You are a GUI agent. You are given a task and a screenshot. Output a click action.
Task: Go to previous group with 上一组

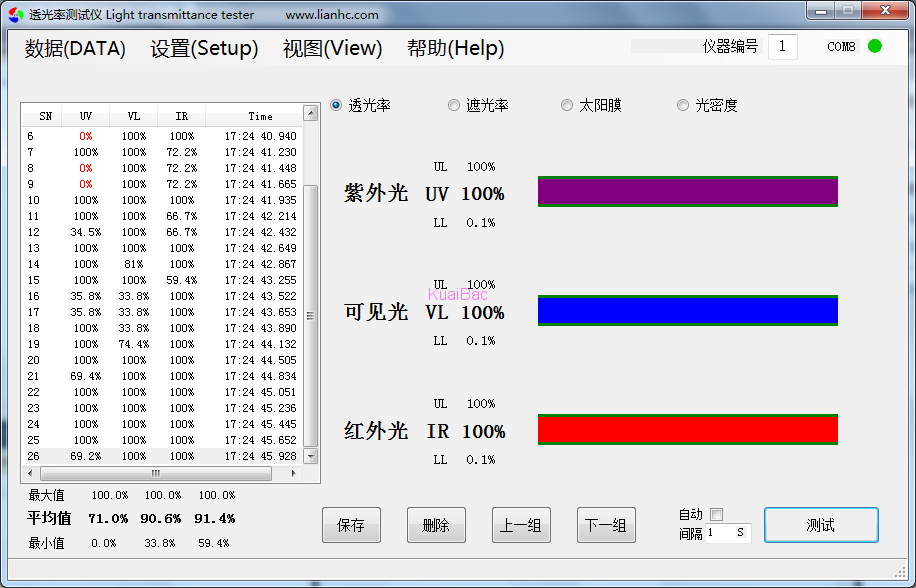[521, 525]
